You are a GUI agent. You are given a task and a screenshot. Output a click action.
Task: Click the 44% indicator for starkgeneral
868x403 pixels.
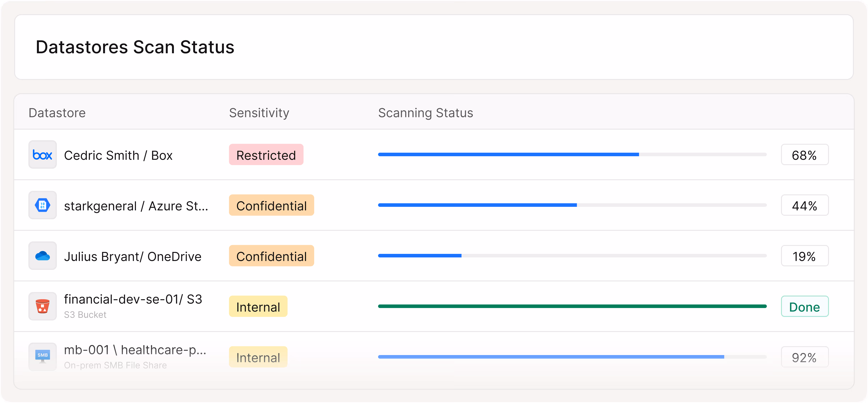pos(805,205)
